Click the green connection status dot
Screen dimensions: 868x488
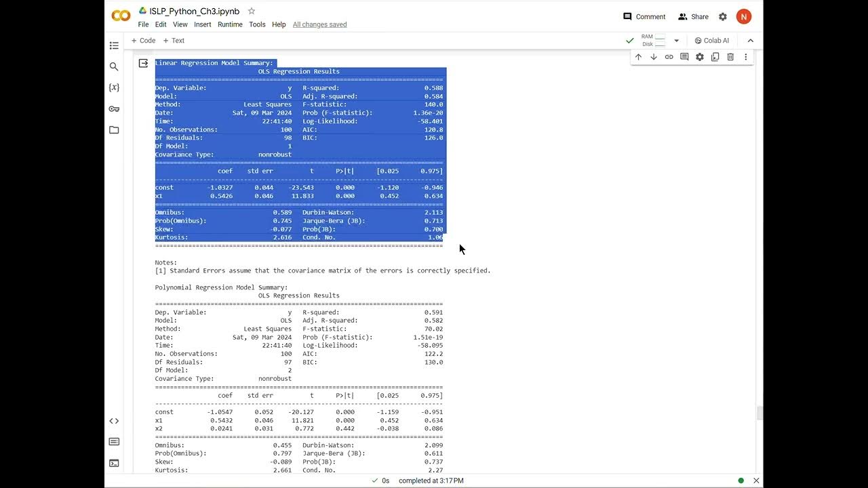pyautogui.click(x=741, y=481)
